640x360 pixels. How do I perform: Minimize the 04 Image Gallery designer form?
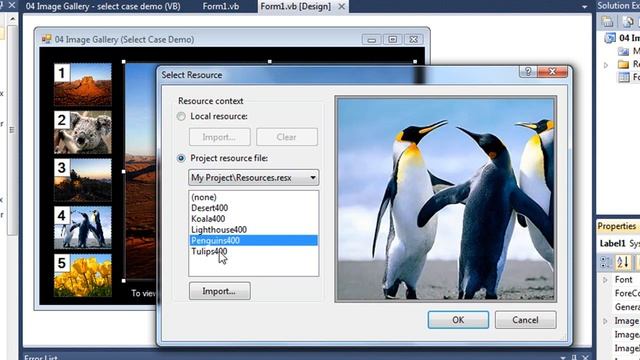[x=371, y=40]
